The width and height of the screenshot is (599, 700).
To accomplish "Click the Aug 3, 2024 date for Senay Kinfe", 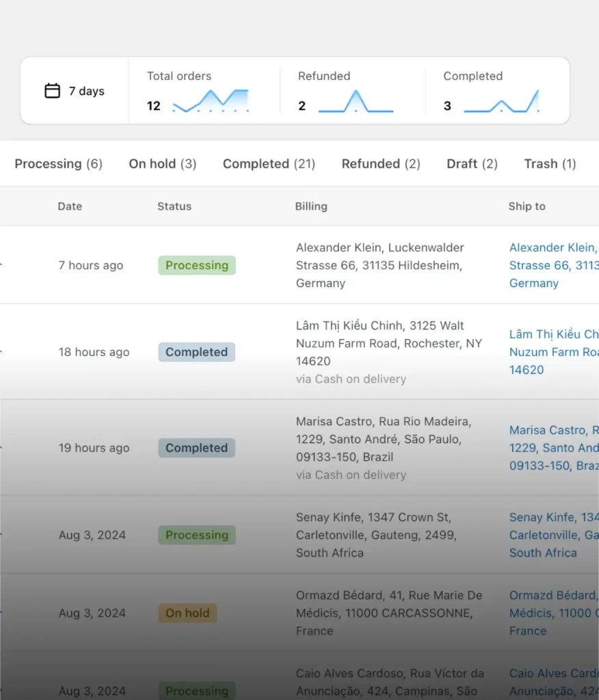I will tap(92, 535).
